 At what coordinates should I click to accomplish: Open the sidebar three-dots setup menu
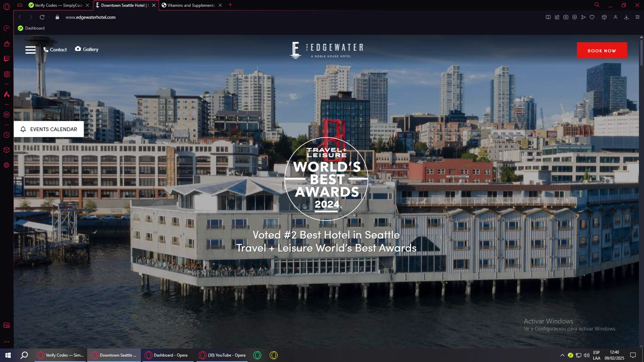click(x=6, y=342)
